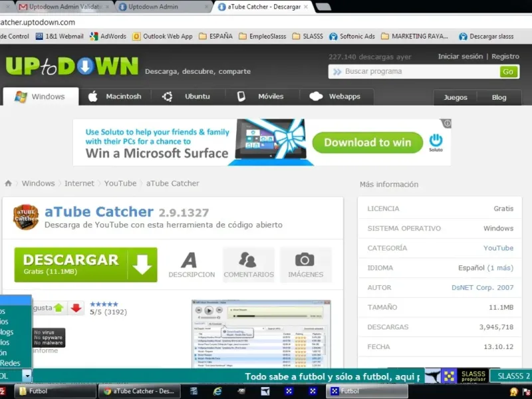Viewport: 532px width, 399px height.
Task: Click the green Go search button
Action: click(508, 72)
